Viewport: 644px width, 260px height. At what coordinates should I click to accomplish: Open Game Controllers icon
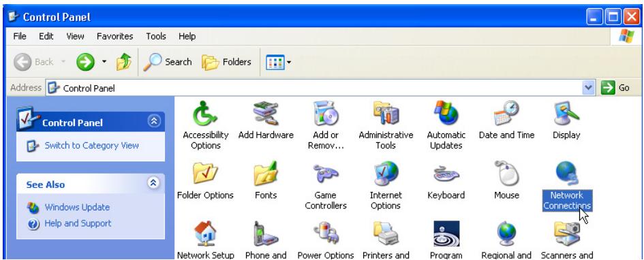pyautogui.click(x=326, y=174)
